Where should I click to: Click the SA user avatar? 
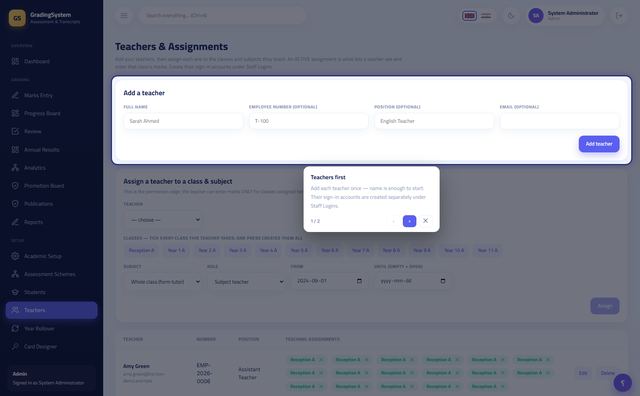click(536, 16)
